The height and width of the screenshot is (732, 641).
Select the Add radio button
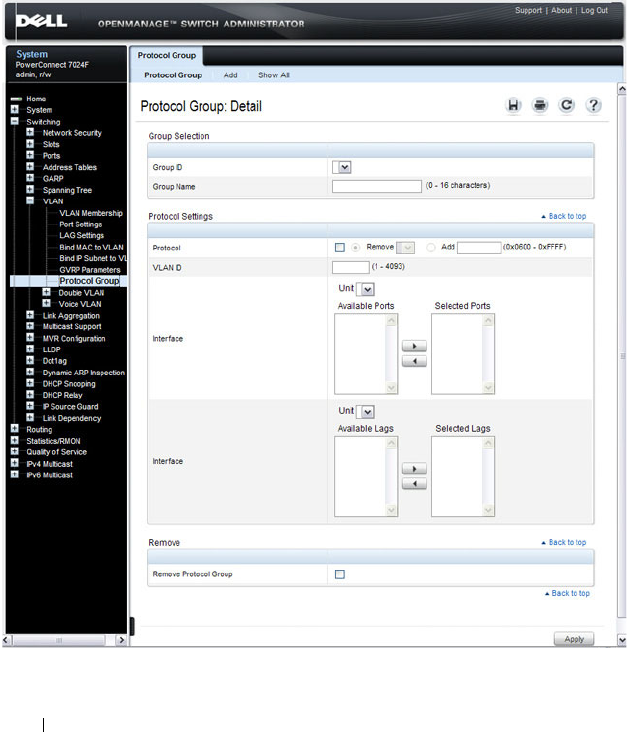click(x=431, y=247)
